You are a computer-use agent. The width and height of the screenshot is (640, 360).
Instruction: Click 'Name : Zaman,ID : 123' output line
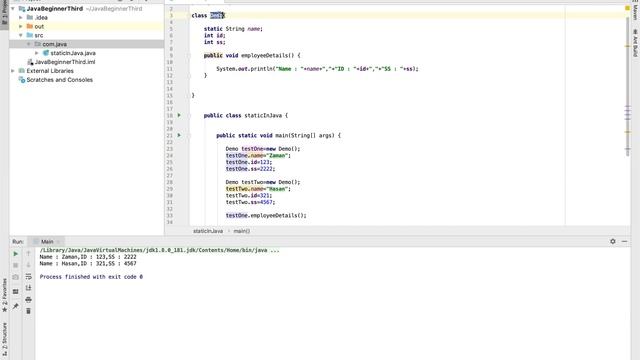pos(88,257)
